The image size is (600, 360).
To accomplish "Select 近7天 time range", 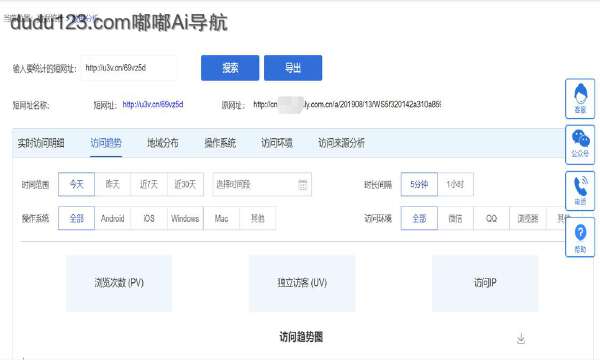I will pyautogui.click(x=149, y=184).
